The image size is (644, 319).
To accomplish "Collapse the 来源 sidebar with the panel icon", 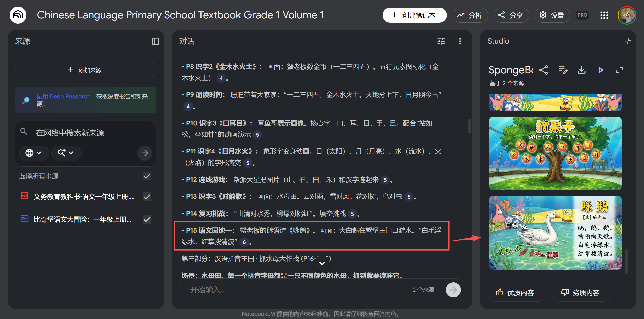I will tap(155, 41).
